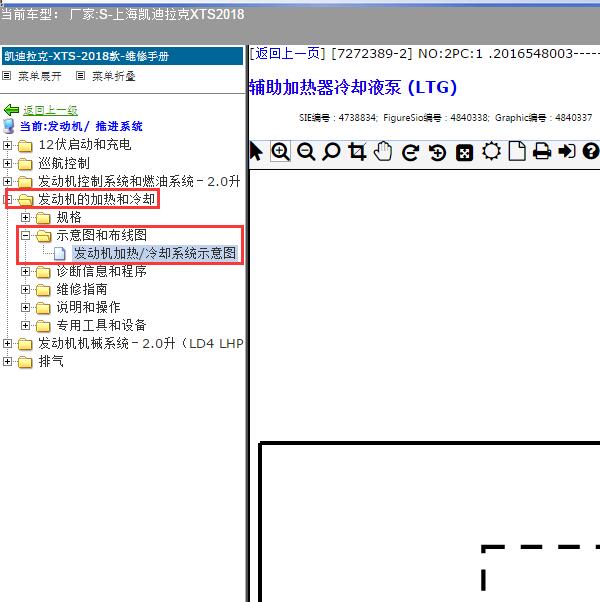Click the zoom in magnifier tool
Image resolution: width=600 pixels, height=602 pixels.
pyautogui.click(x=280, y=151)
